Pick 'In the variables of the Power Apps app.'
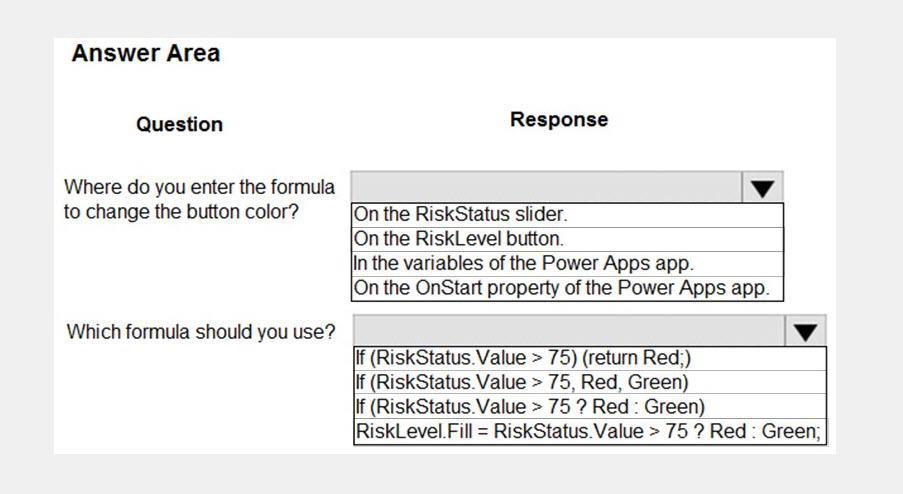The width and height of the screenshot is (903, 494). coord(567,264)
